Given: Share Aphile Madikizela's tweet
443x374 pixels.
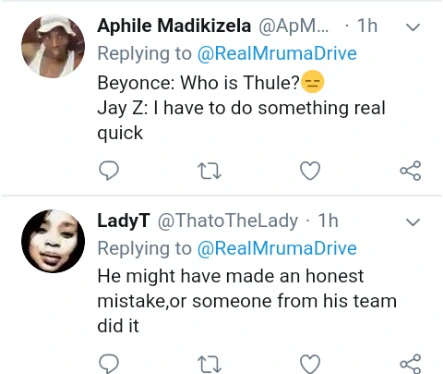Looking at the screenshot, I should (411, 171).
